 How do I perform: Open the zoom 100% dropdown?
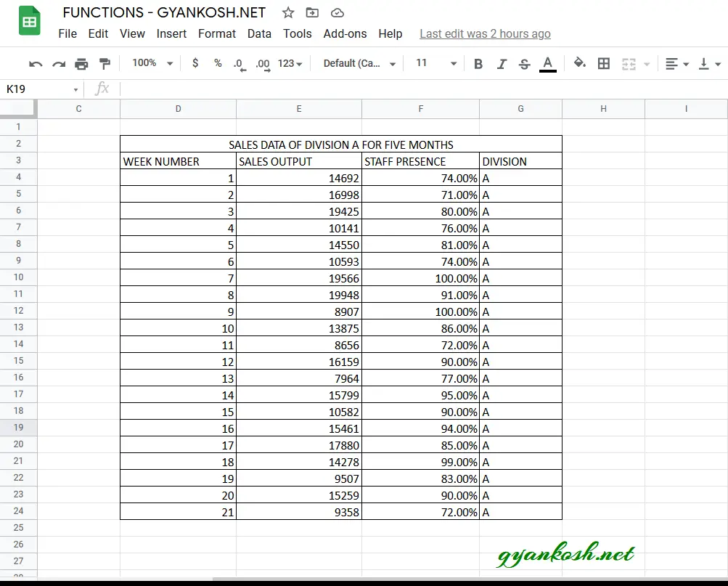152,63
